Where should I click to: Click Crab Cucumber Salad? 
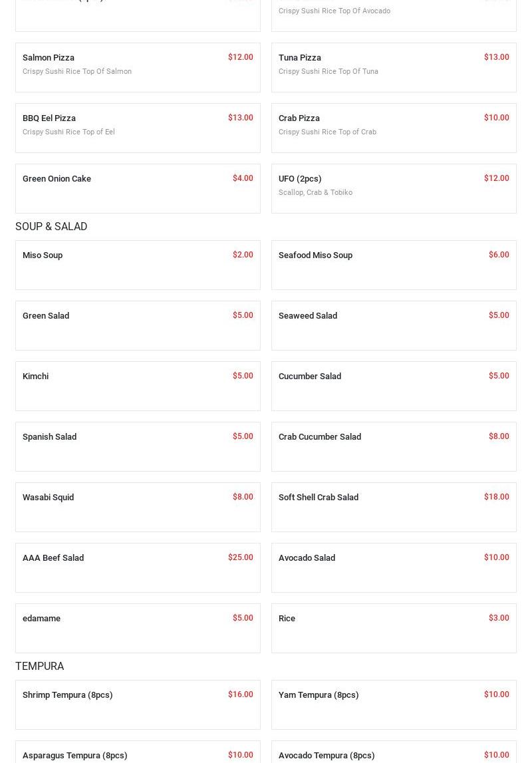click(394, 446)
